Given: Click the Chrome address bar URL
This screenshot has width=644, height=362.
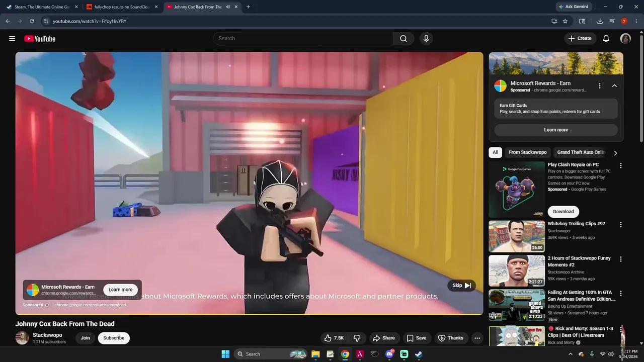Looking at the screenshot, I should point(90,21).
